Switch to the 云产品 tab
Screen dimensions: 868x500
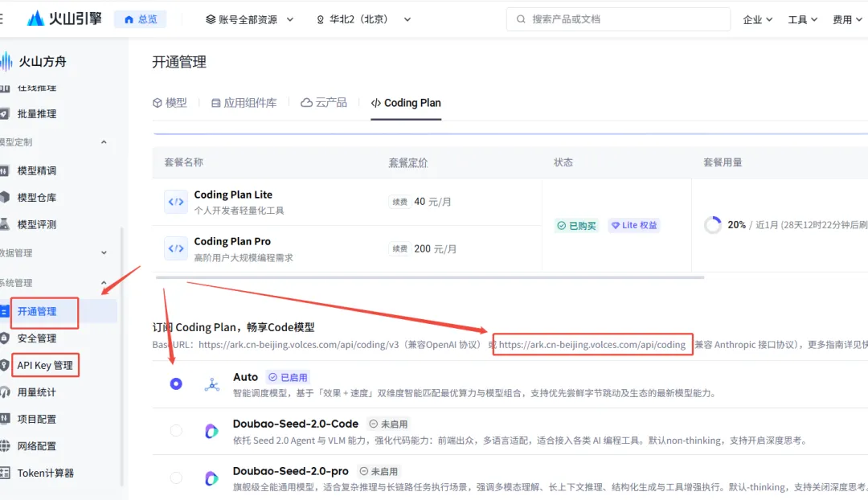324,102
